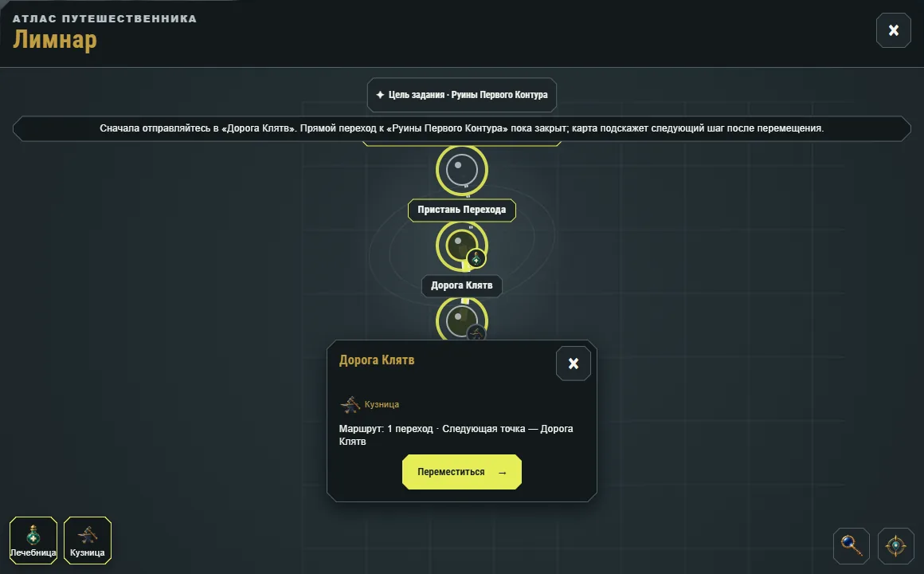924x574 pixels.
Task: Click the region title Лимнар
Action: 55,40
